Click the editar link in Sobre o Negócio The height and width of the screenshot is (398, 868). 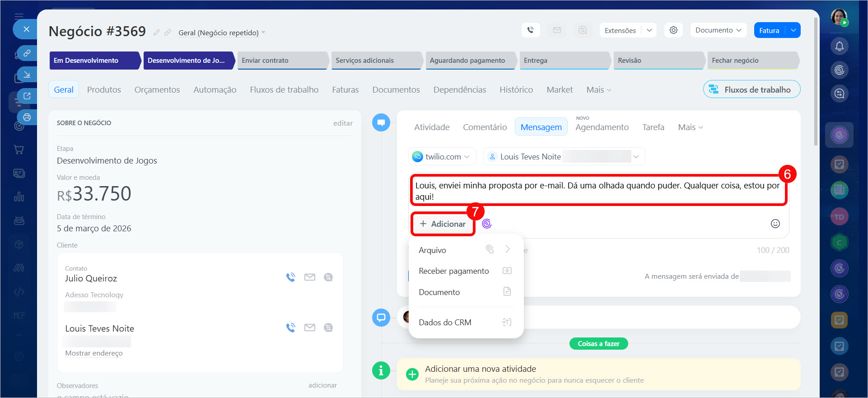(343, 123)
